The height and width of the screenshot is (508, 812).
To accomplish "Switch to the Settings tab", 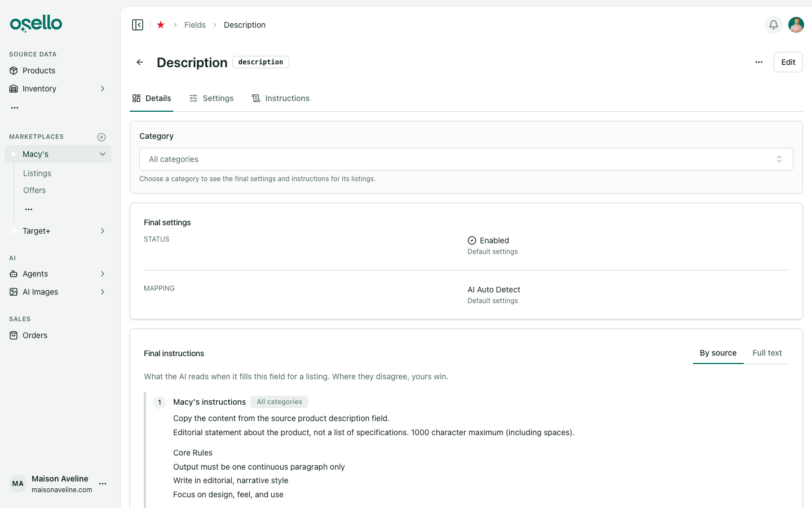I will coord(211,98).
